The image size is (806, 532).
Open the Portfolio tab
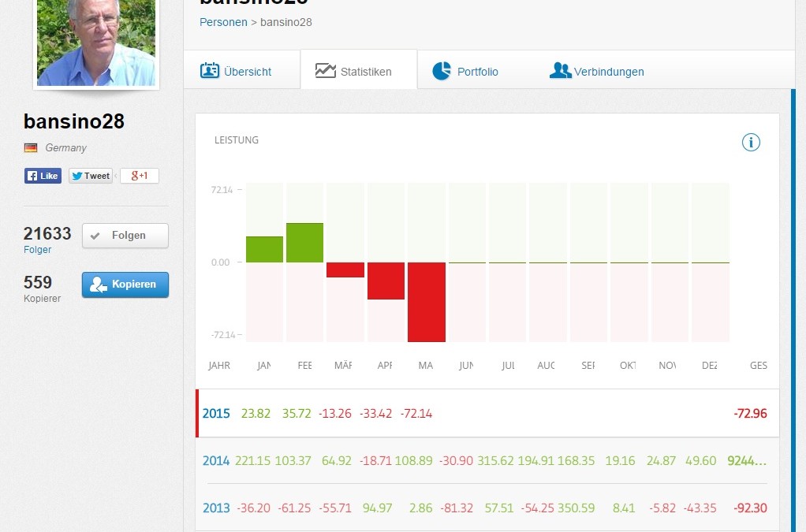477,72
